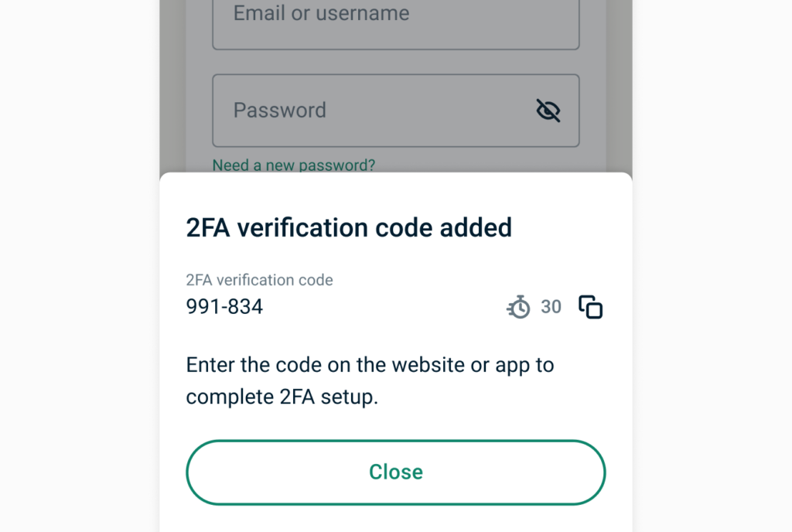Focus the Password input field
Screen dimensions: 792x532
[x=348, y=111]
